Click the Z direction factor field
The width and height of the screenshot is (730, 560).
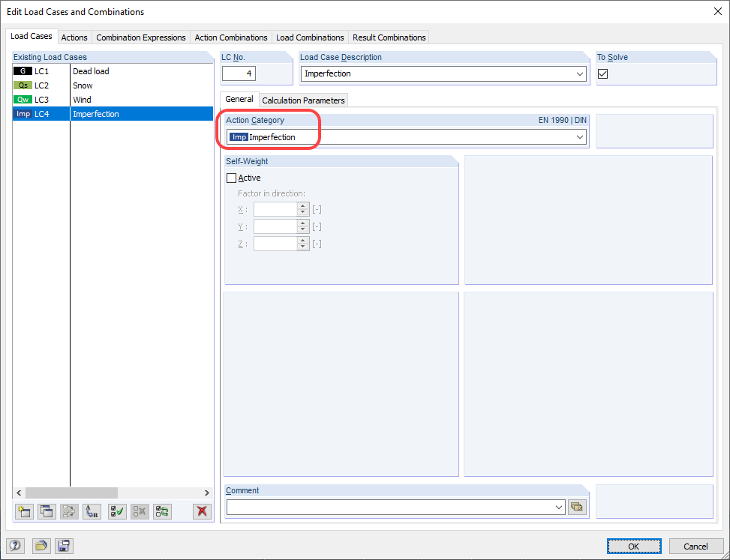(x=275, y=244)
